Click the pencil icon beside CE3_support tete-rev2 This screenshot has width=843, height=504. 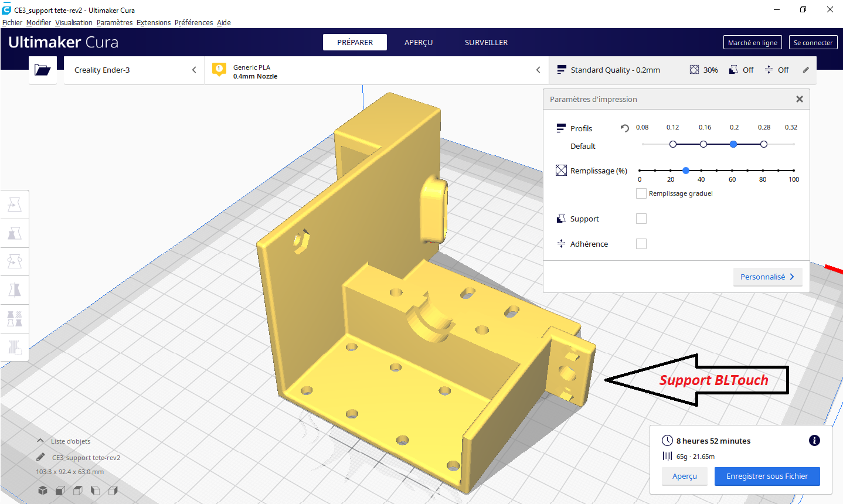coord(40,458)
